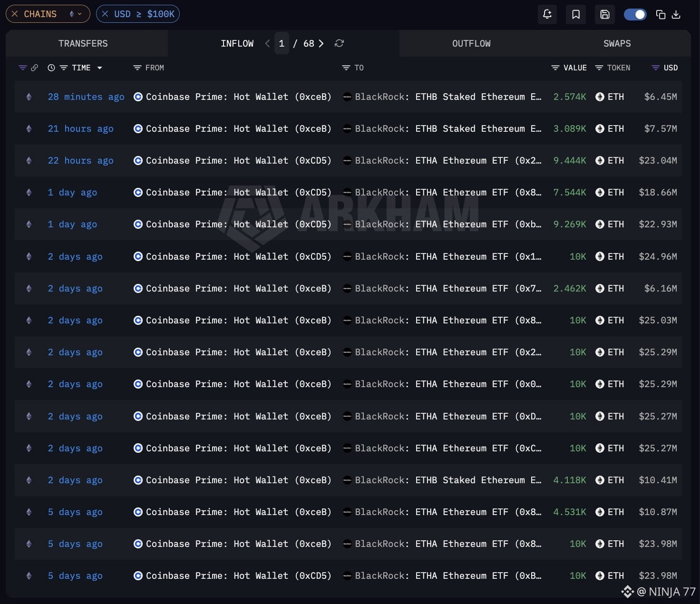Open Coinbase Prime Hot Wallet (0xCD5) in $18.66M row
The image size is (700, 604).
tap(238, 192)
